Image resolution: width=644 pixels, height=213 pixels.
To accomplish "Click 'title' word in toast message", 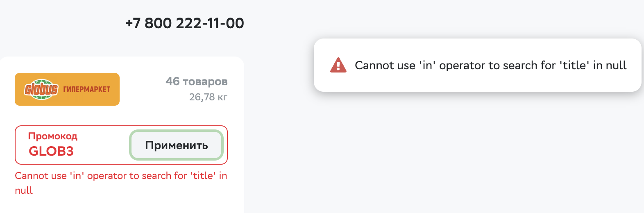I will (x=574, y=65).
